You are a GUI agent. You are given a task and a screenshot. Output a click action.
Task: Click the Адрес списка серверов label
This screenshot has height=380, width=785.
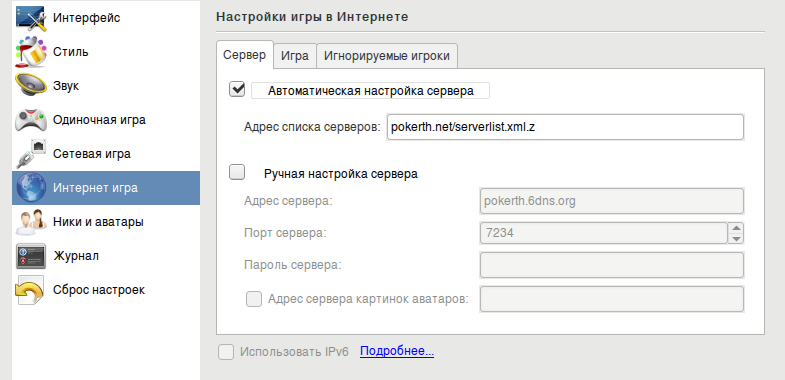(313, 127)
